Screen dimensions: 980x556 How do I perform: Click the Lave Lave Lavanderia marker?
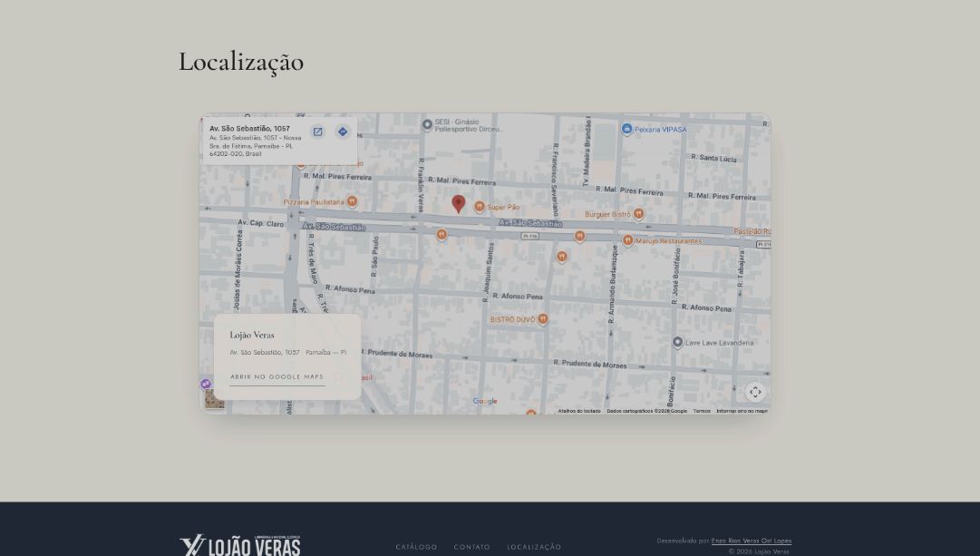677,342
